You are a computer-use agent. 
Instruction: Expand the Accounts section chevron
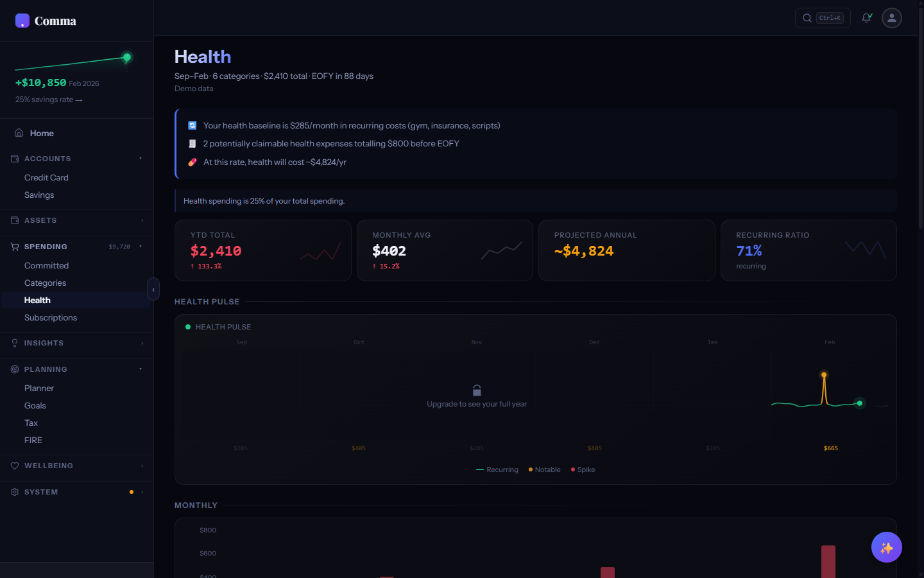click(141, 159)
